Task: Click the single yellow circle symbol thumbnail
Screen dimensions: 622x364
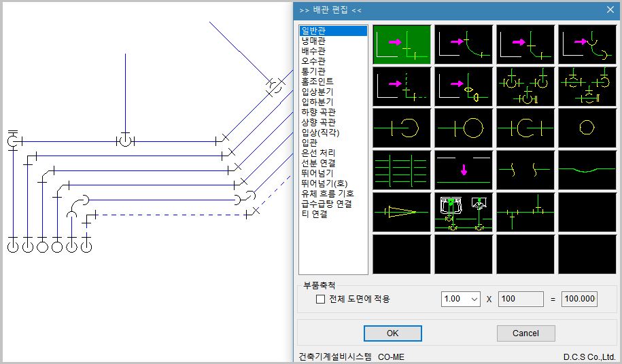Action: (x=587, y=128)
